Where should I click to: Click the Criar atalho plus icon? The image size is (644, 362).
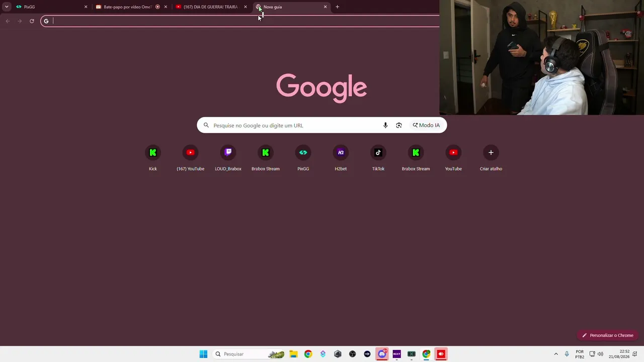(x=491, y=153)
